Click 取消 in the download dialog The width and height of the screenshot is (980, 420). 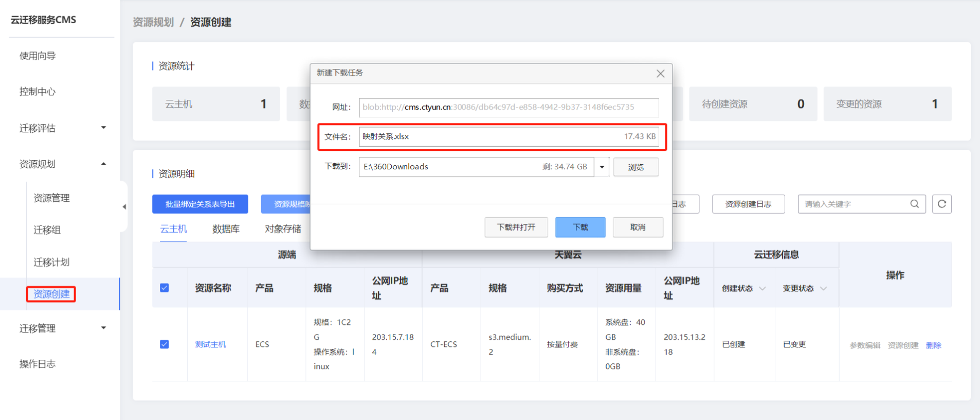[638, 227]
